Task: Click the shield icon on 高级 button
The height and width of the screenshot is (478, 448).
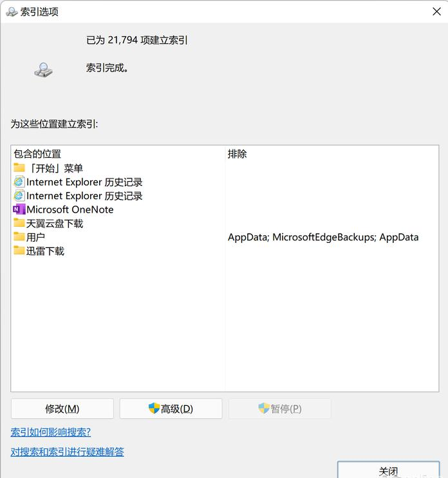Action: (x=154, y=408)
